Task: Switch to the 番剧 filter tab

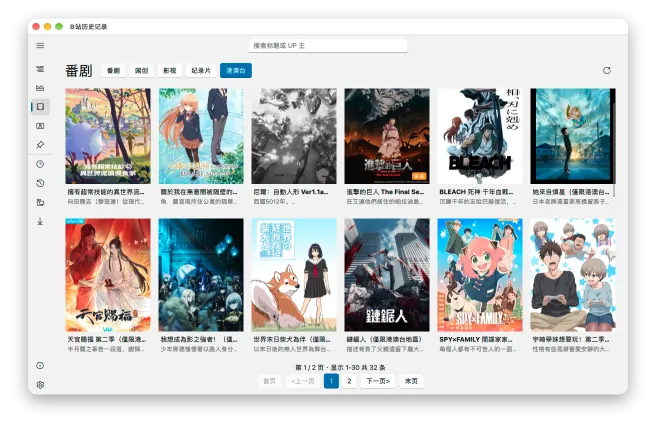Action: (x=113, y=71)
